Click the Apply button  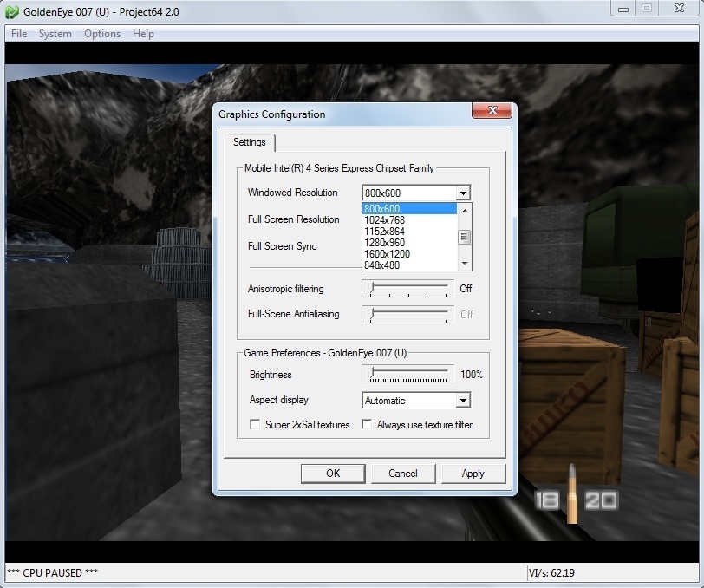473,474
